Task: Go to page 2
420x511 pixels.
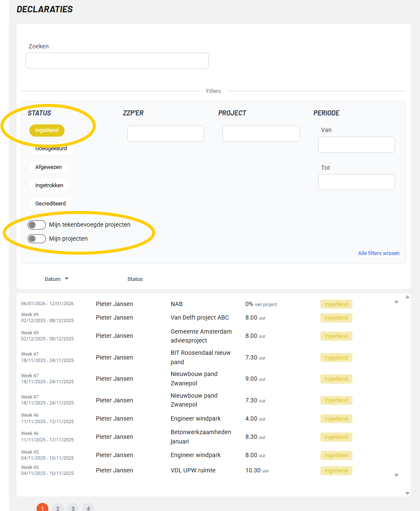Action: point(58,508)
